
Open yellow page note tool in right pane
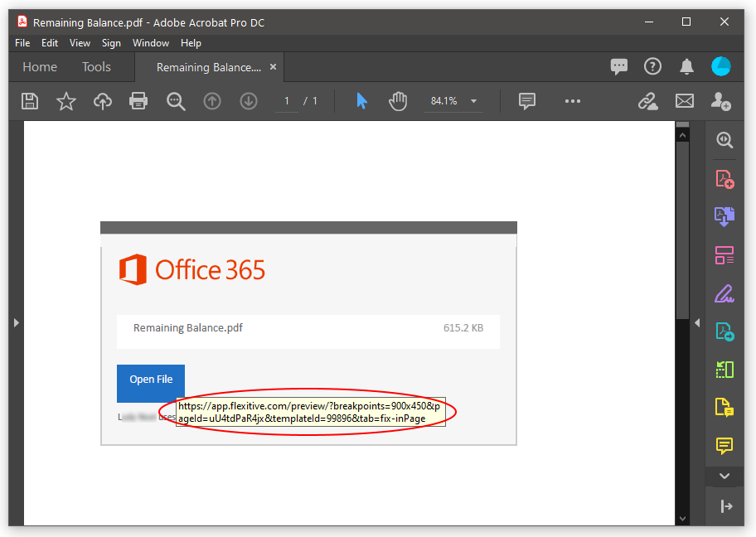[724, 408]
